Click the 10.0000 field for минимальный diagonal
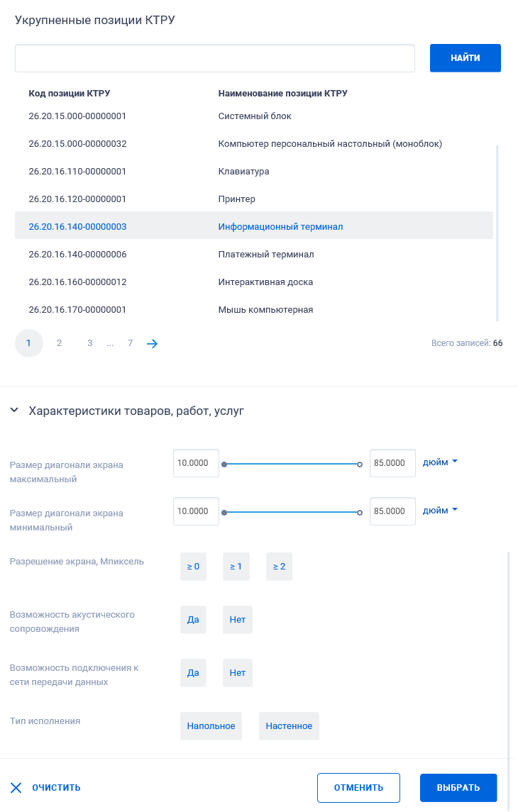 coord(197,511)
